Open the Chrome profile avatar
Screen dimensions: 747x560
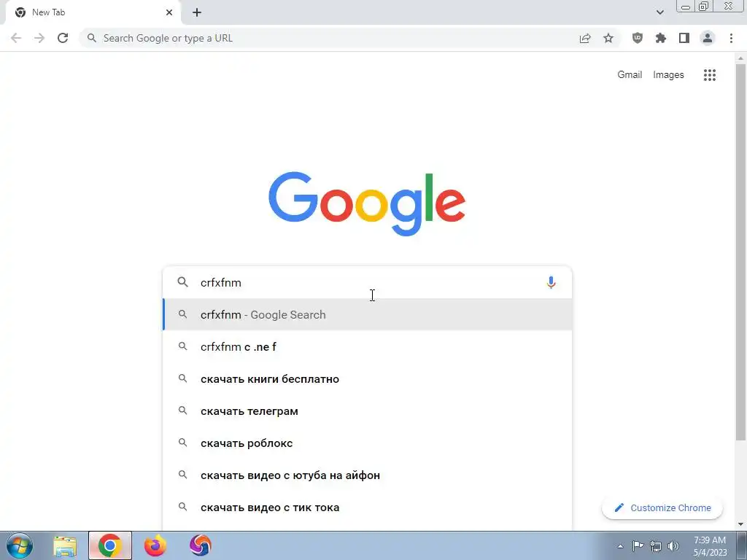tap(708, 38)
